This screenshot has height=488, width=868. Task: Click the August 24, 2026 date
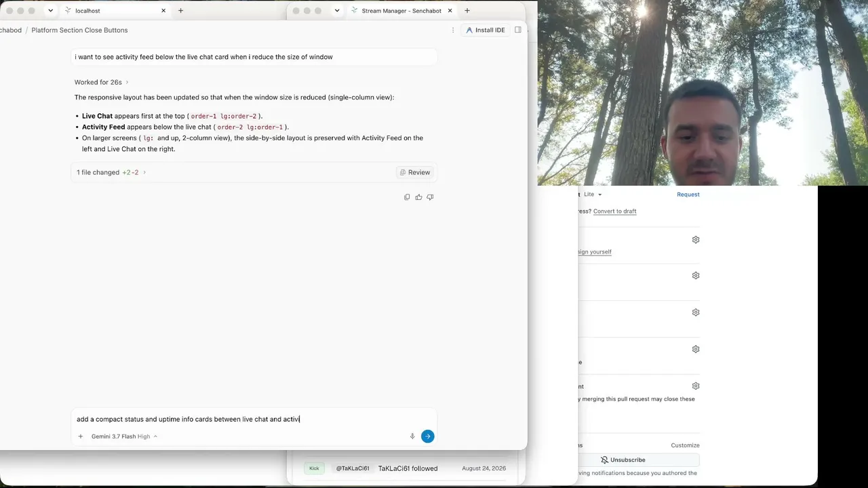point(484,468)
